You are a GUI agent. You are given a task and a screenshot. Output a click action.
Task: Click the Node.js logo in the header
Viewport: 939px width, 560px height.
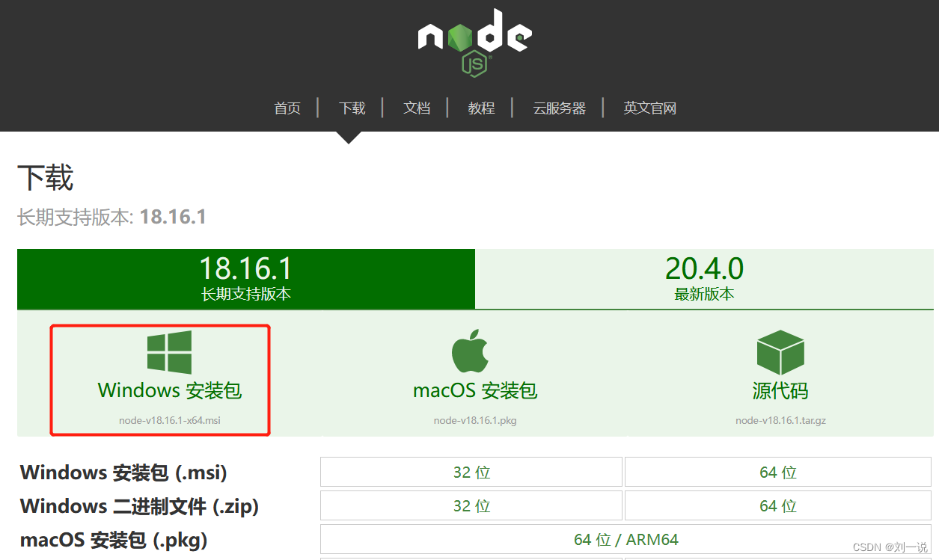point(475,43)
